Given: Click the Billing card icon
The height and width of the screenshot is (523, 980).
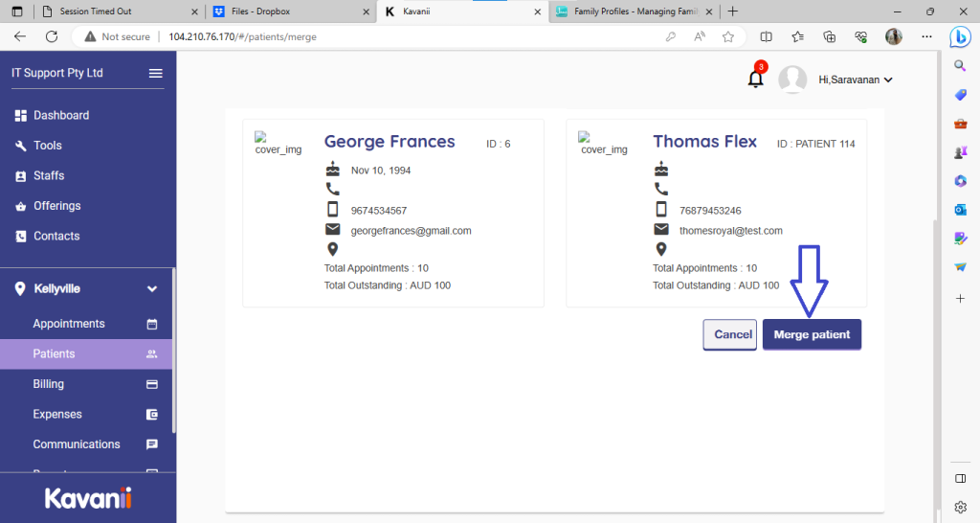Looking at the screenshot, I should 151,384.
